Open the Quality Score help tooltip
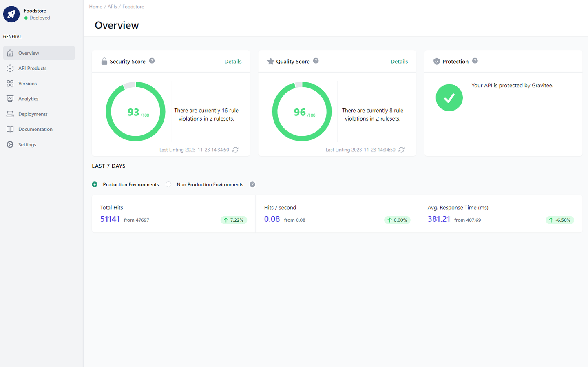The height and width of the screenshot is (367, 588). pyautogui.click(x=316, y=60)
